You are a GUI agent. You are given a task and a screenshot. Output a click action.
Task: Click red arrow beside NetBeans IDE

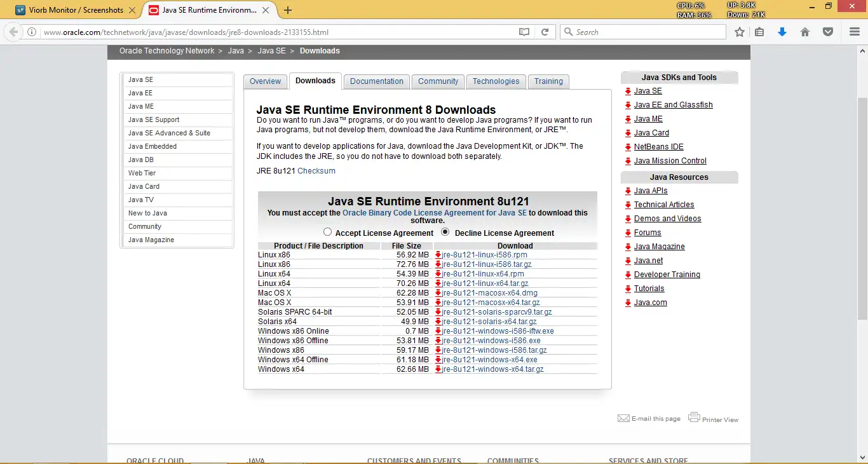coord(628,147)
